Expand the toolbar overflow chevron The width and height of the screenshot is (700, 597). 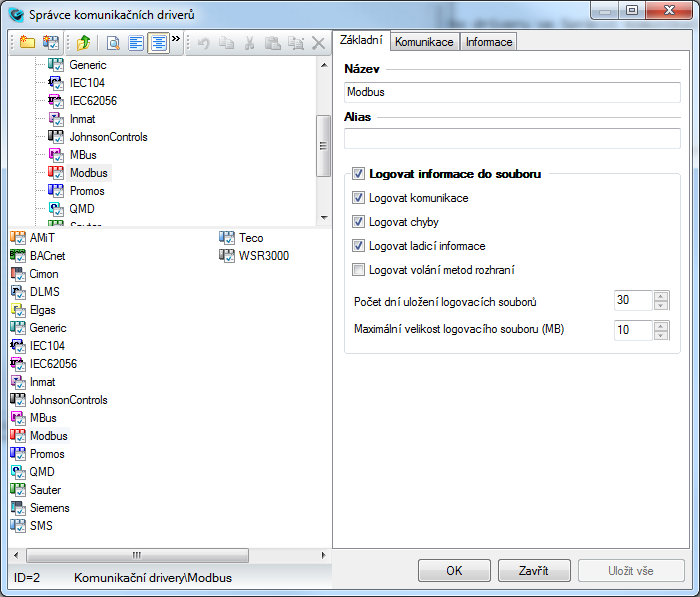(x=177, y=40)
